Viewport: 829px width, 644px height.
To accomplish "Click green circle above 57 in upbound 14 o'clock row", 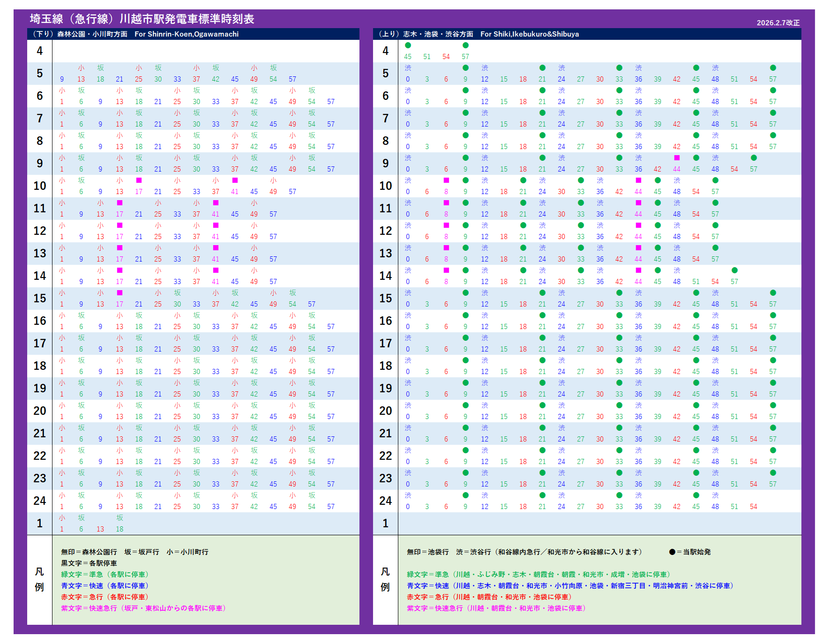I will [734, 270].
